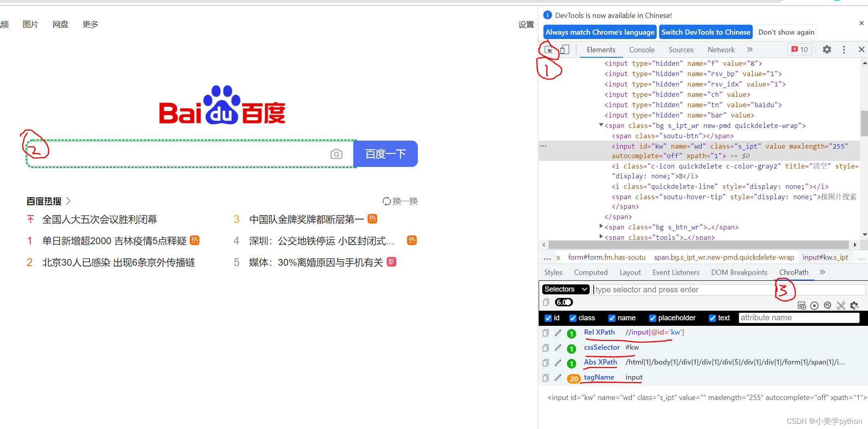The width and height of the screenshot is (868, 429).
Task: Toggle the 6.0 version switch
Action: (564, 302)
